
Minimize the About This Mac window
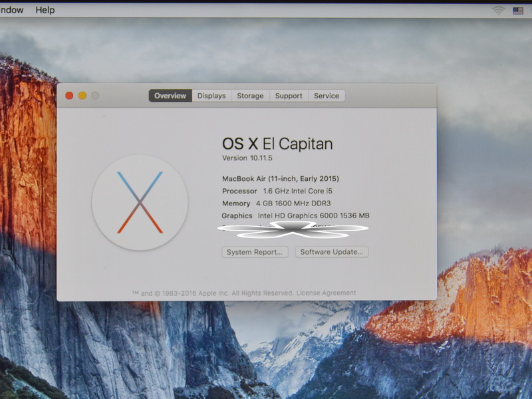click(x=82, y=96)
